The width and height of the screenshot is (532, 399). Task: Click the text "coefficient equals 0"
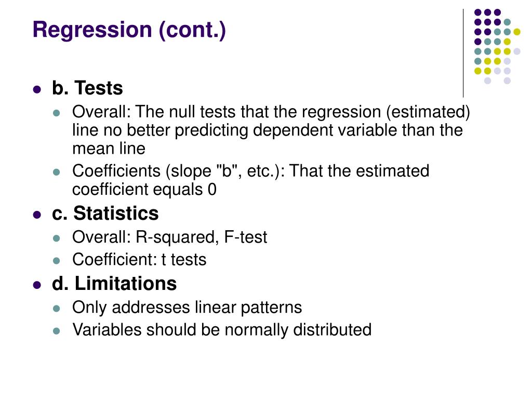[x=144, y=189]
